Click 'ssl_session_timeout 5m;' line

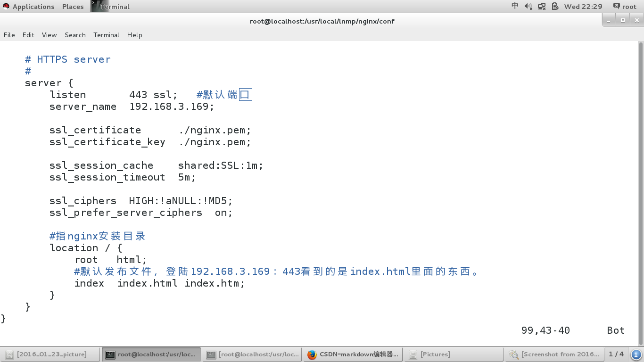(x=123, y=177)
